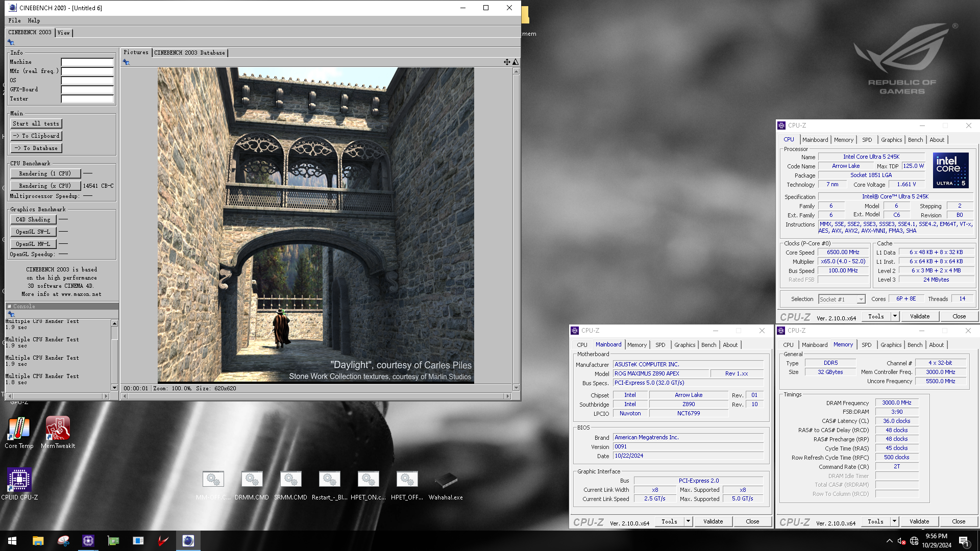
Task: Open the Bench tab in CPU-Z CPU window
Action: [x=915, y=140]
